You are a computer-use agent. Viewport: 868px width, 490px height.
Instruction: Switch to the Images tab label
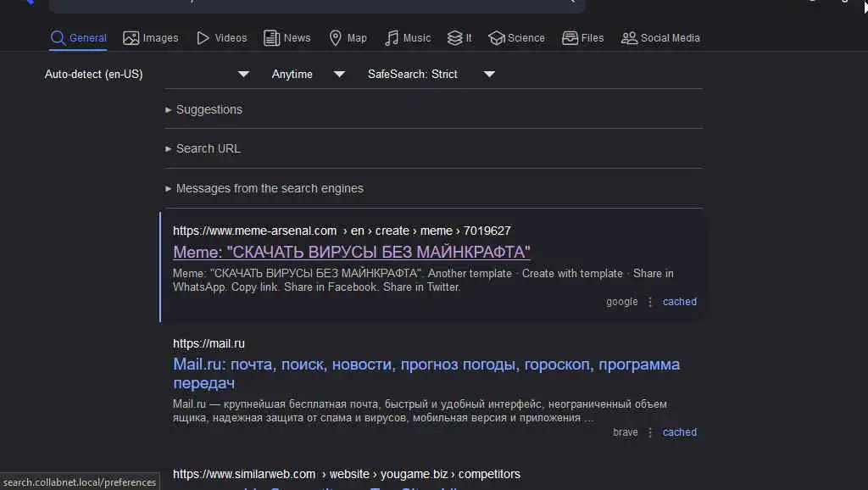160,37
